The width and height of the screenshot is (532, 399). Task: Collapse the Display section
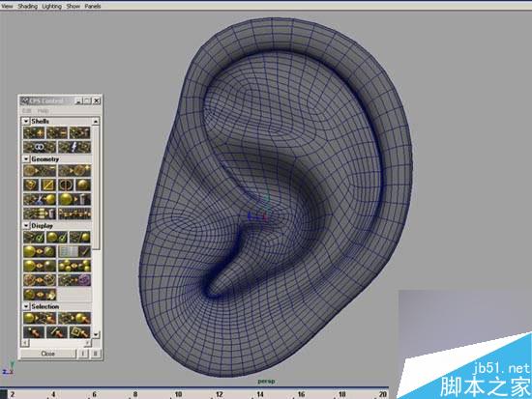(x=26, y=225)
